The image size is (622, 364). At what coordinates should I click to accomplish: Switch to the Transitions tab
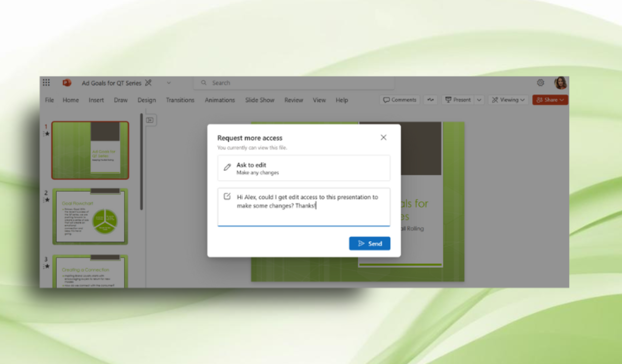tap(180, 100)
